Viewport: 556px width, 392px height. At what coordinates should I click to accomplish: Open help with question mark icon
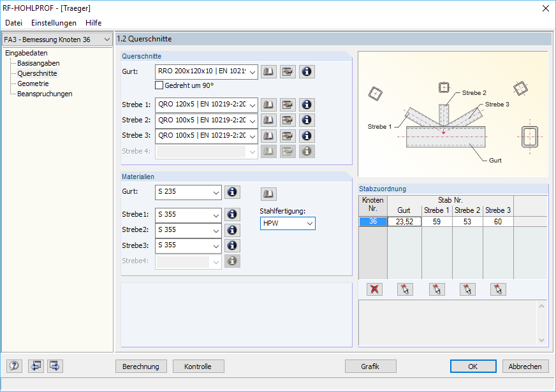[x=14, y=366]
